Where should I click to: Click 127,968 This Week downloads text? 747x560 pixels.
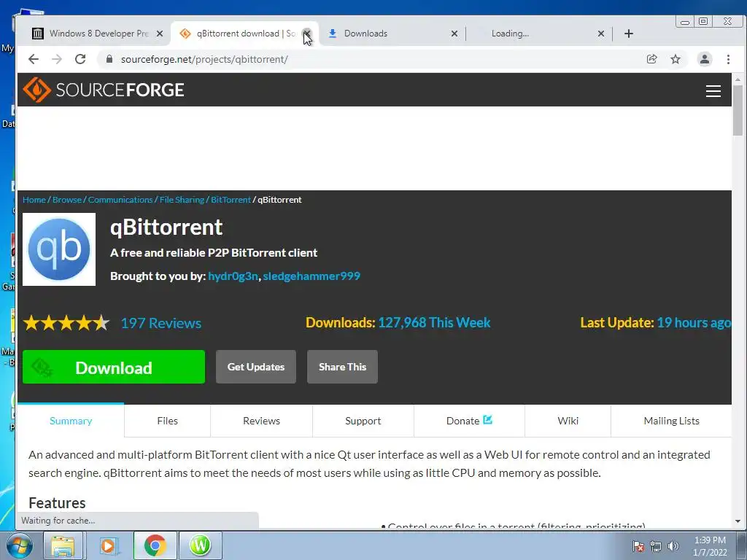tap(434, 322)
